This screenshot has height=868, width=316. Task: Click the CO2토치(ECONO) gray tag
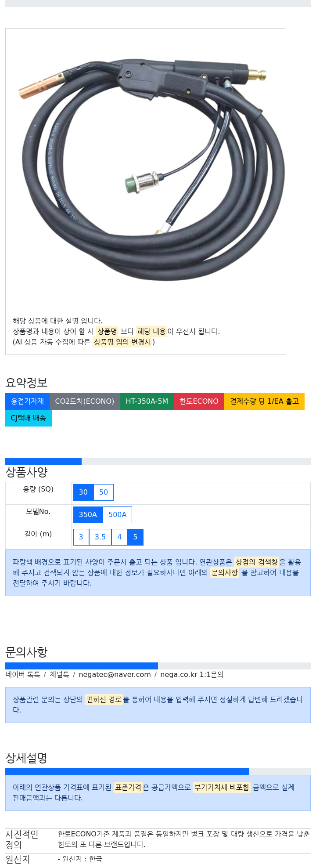(85, 401)
